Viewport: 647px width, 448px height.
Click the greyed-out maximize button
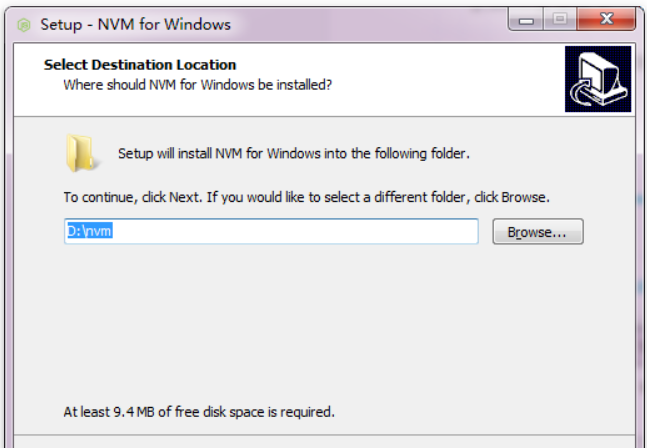[x=560, y=19]
